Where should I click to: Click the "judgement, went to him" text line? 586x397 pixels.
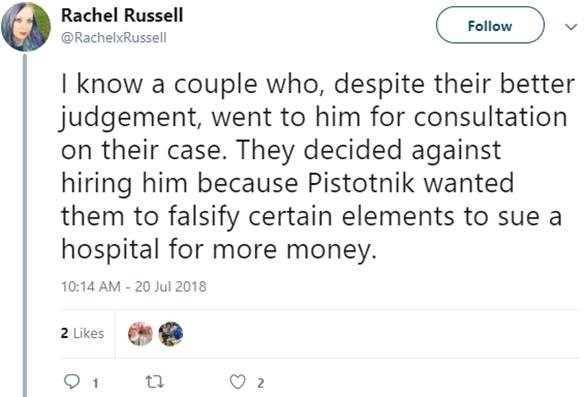click(209, 118)
